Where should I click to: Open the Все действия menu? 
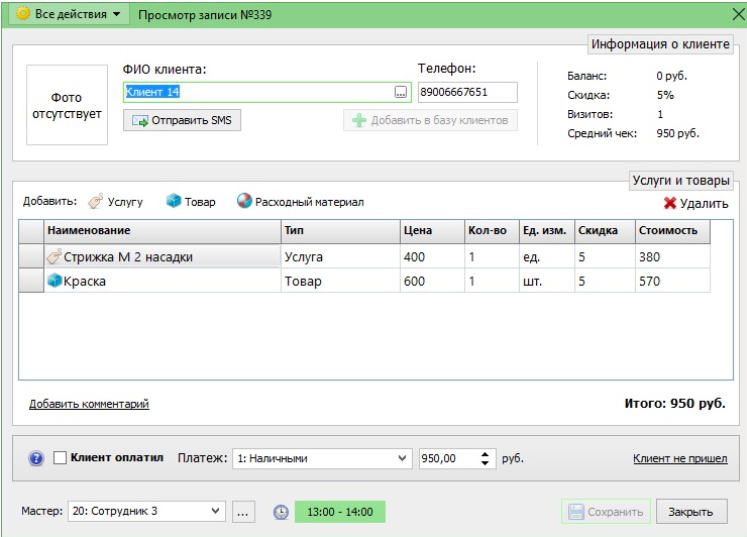point(69,14)
